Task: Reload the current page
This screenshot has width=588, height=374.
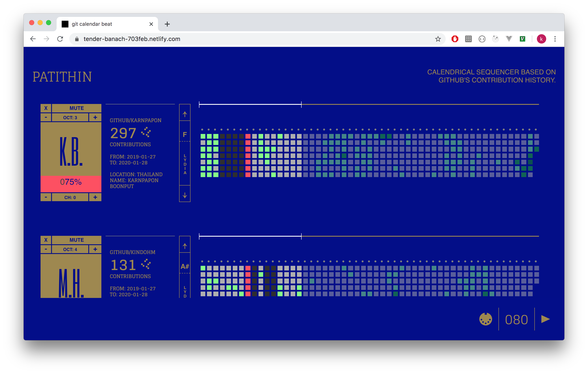Action: 60,39
